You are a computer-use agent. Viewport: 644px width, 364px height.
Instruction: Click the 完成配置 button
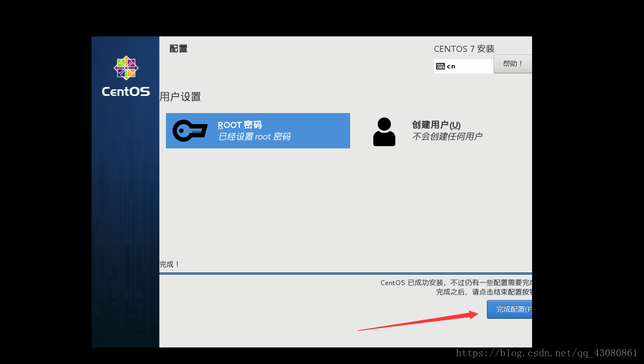[509, 309]
